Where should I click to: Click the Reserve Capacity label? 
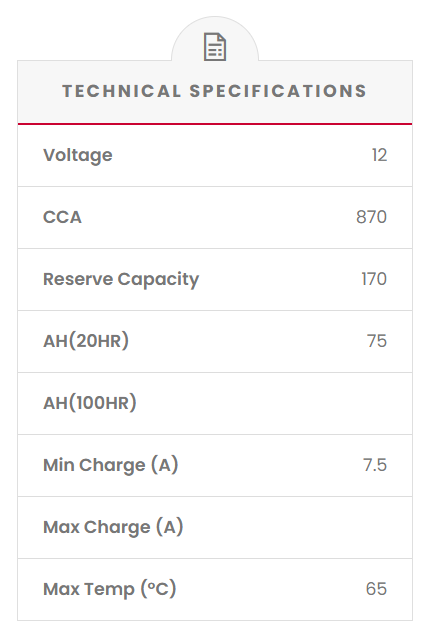pyautogui.click(x=121, y=279)
